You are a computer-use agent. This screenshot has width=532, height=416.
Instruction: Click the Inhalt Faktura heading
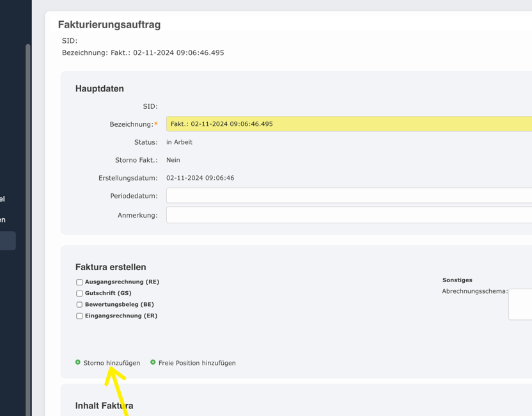point(104,405)
